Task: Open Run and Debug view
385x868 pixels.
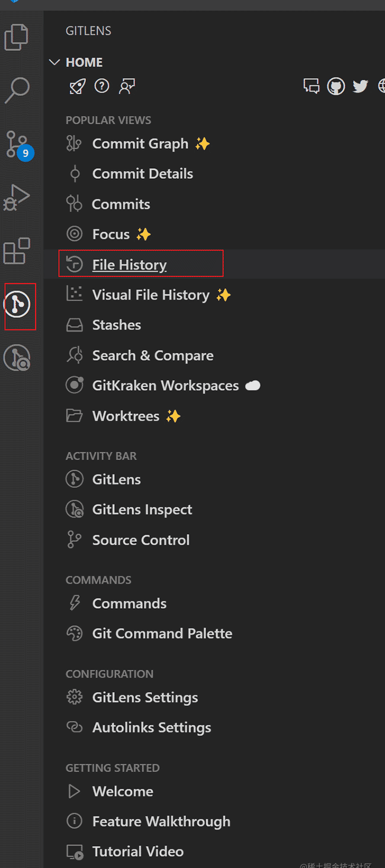Action: pyautogui.click(x=17, y=197)
